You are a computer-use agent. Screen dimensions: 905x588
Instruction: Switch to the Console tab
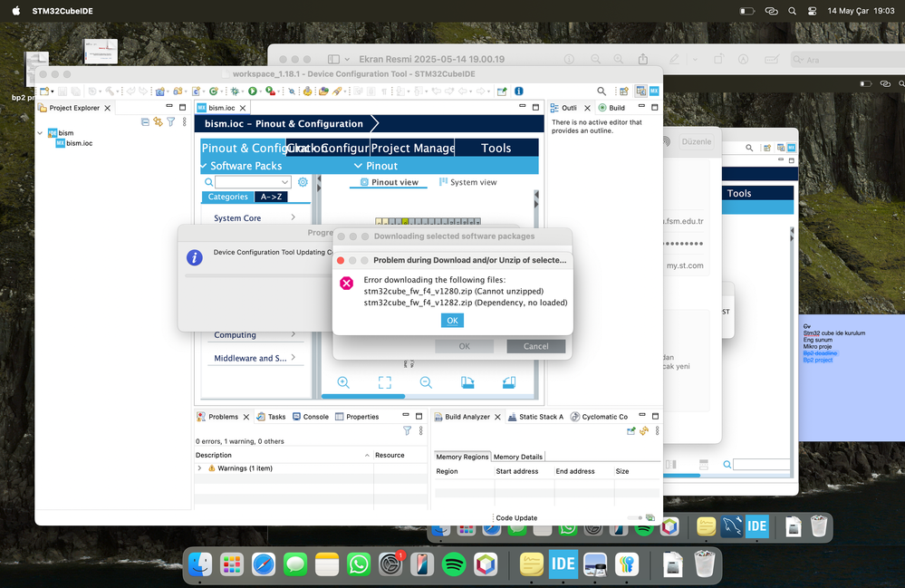(311, 417)
